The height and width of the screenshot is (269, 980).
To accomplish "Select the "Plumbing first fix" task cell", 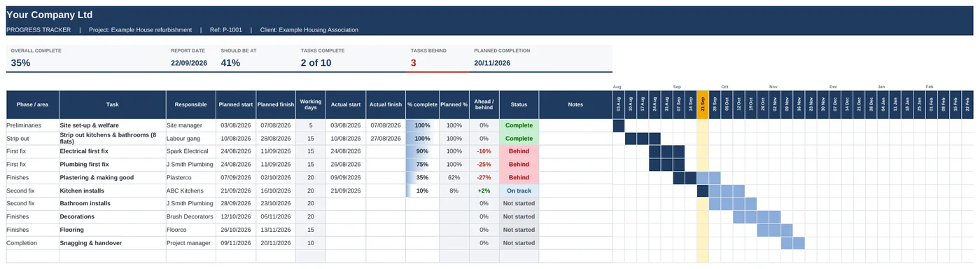I will tap(112, 165).
